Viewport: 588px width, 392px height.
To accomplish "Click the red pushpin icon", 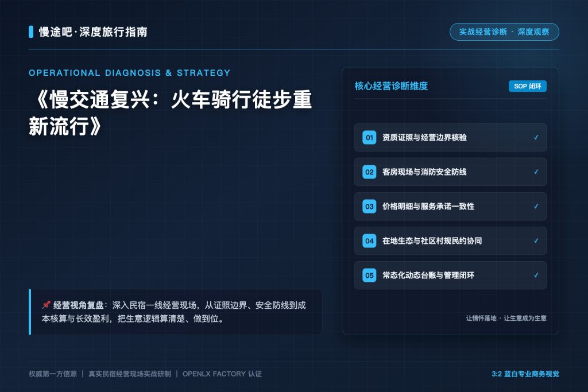I will (46, 305).
